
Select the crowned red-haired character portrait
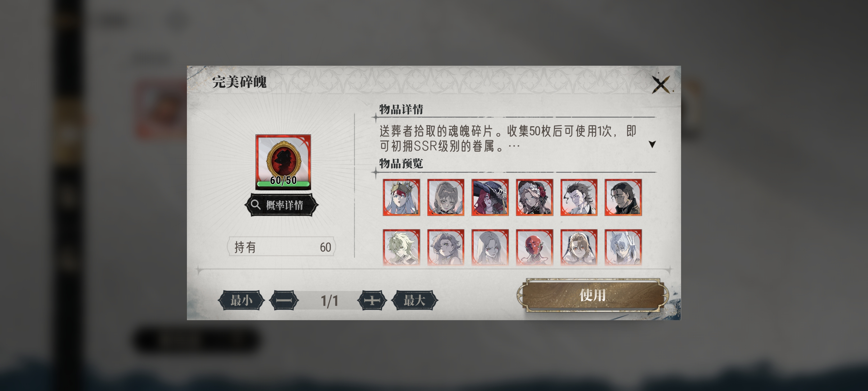coord(401,197)
